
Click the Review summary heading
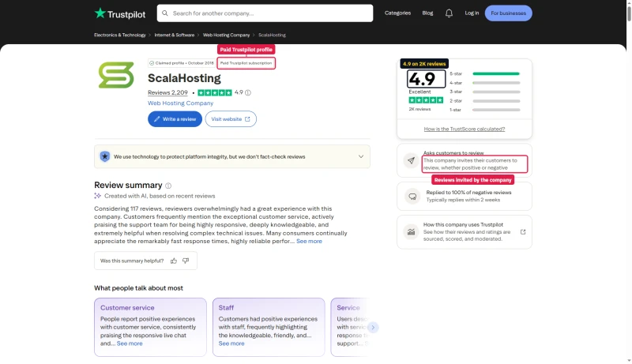[x=128, y=186]
